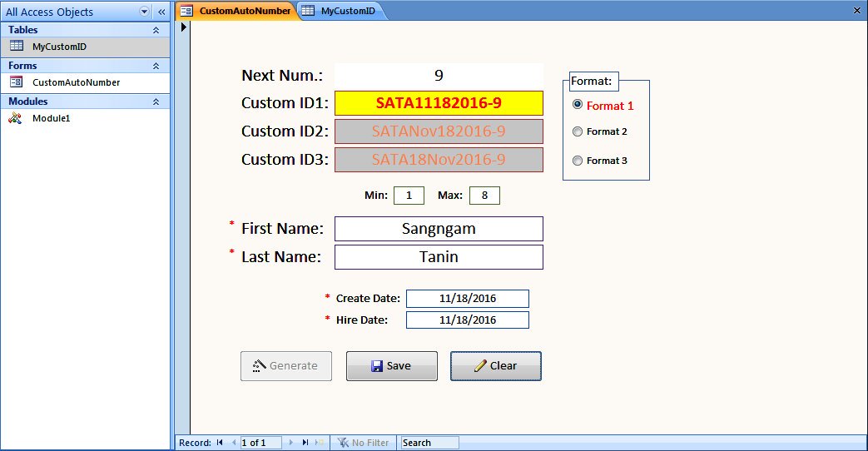Collapse the Modules group
868x451 pixels.
156,102
